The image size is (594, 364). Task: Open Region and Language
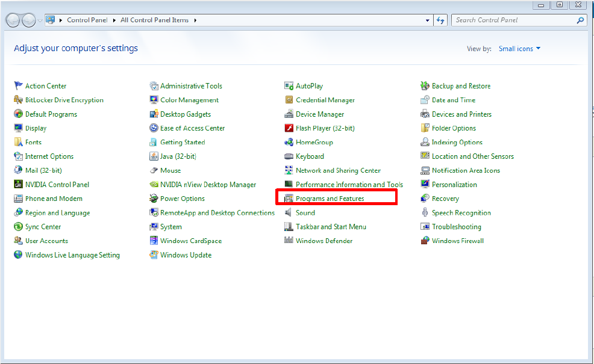[58, 212]
